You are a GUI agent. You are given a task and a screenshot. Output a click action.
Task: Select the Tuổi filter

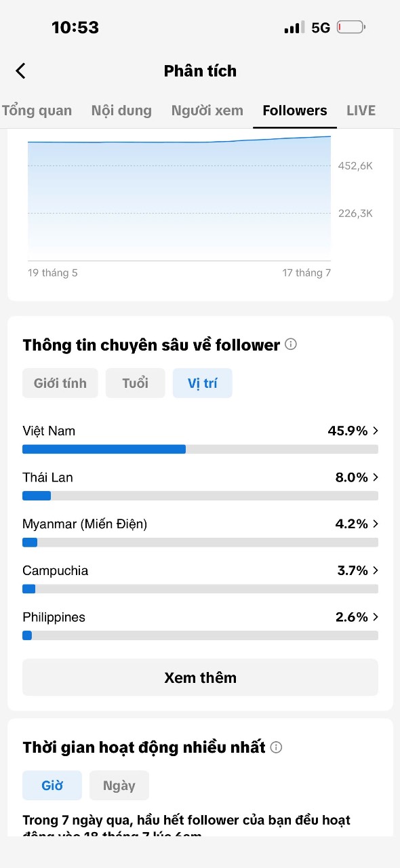[x=135, y=383]
